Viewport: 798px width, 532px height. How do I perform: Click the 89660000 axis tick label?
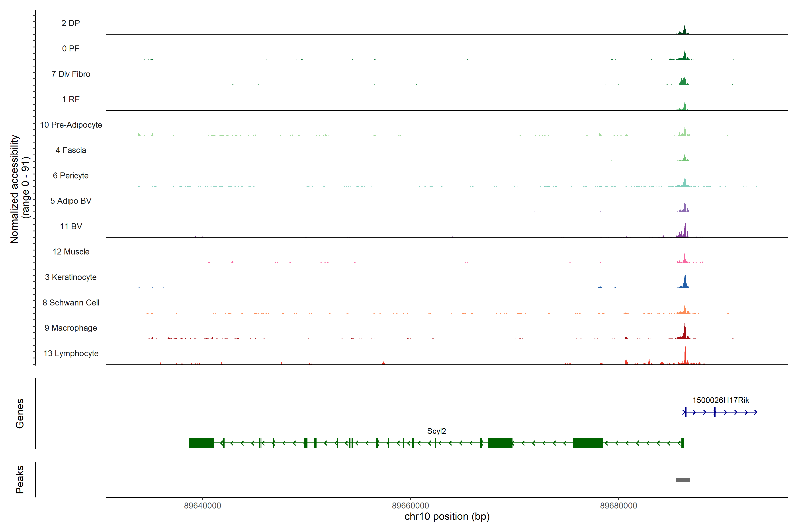[410, 506]
